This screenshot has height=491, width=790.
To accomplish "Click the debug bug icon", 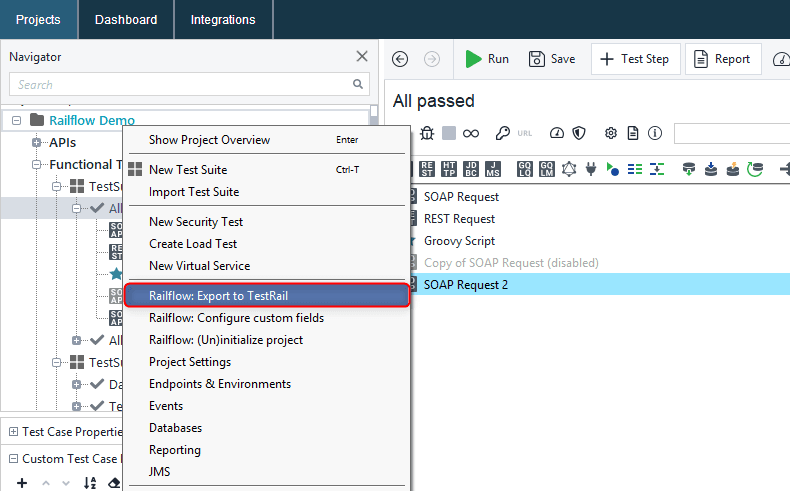I will [x=427, y=133].
